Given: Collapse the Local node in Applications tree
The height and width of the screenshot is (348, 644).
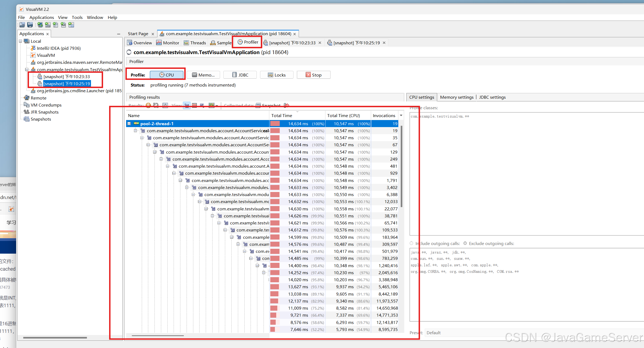Looking at the screenshot, I should click(21, 41).
